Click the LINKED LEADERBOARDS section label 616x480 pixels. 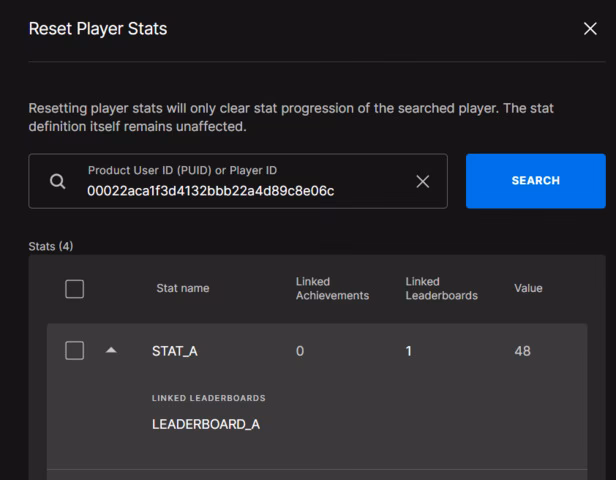click(x=209, y=398)
